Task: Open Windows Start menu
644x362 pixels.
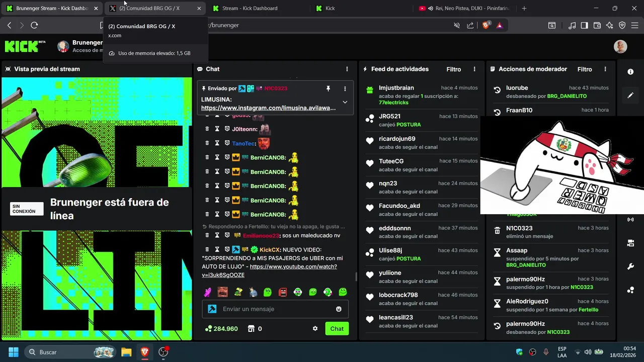Action: pyautogui.click(x=13, y=352)
